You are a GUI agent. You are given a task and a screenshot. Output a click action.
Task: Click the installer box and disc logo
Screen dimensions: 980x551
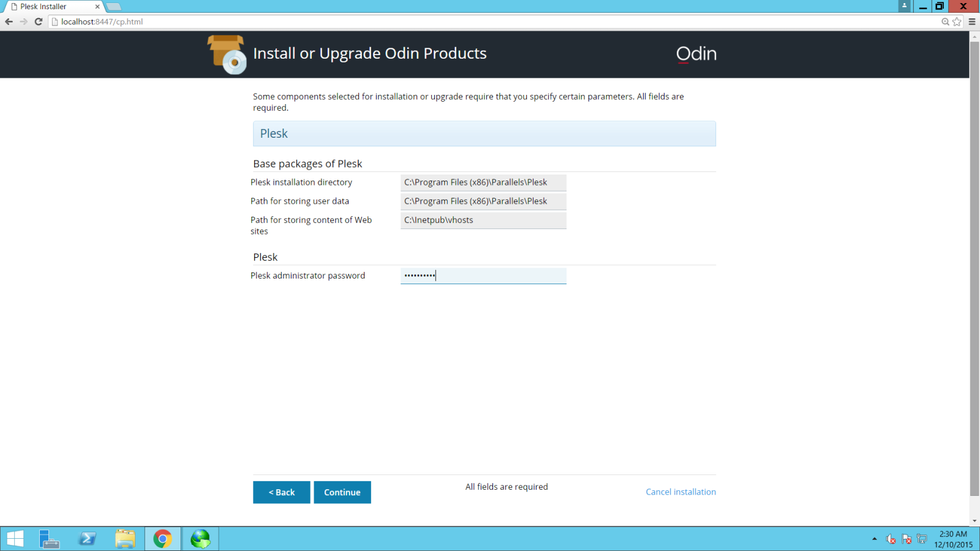(x=227, y=54)
